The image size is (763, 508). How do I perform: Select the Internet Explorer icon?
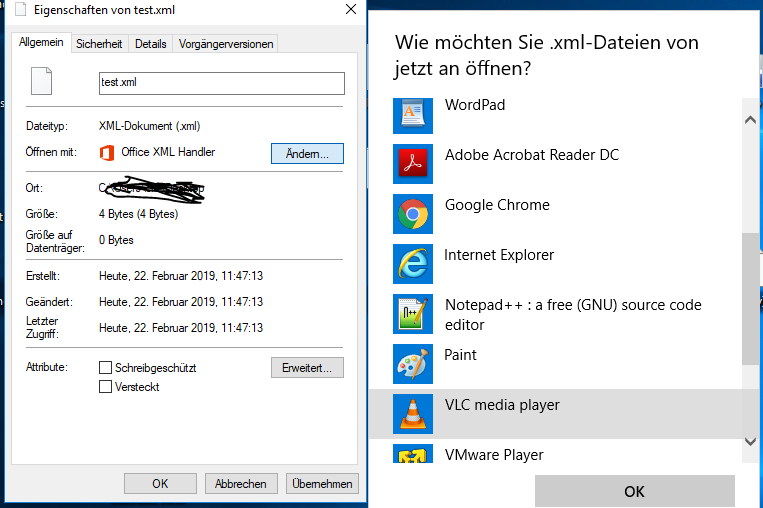[413, 264]
